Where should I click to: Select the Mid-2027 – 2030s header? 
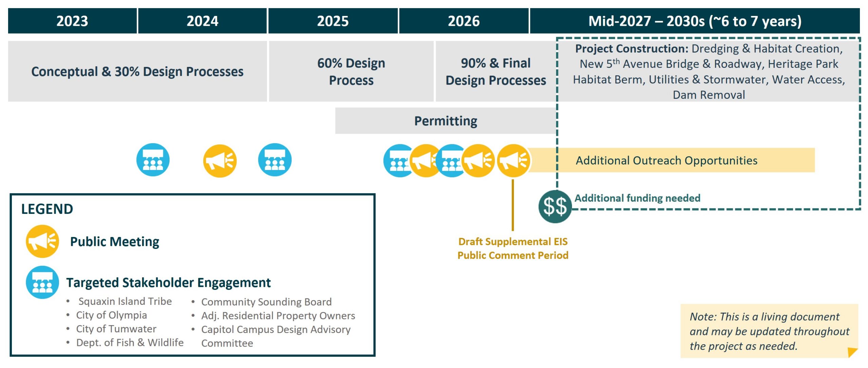tap(695, 21)
